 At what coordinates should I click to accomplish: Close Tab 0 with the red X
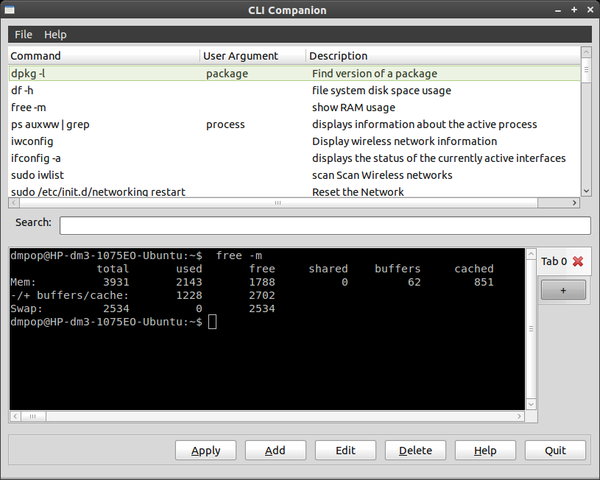coord(578,261)
